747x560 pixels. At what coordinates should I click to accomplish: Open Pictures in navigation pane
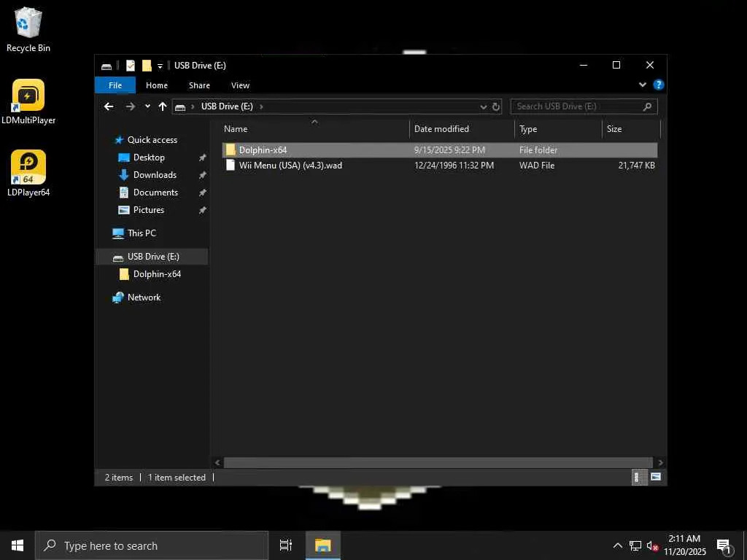tap(148, 210)
